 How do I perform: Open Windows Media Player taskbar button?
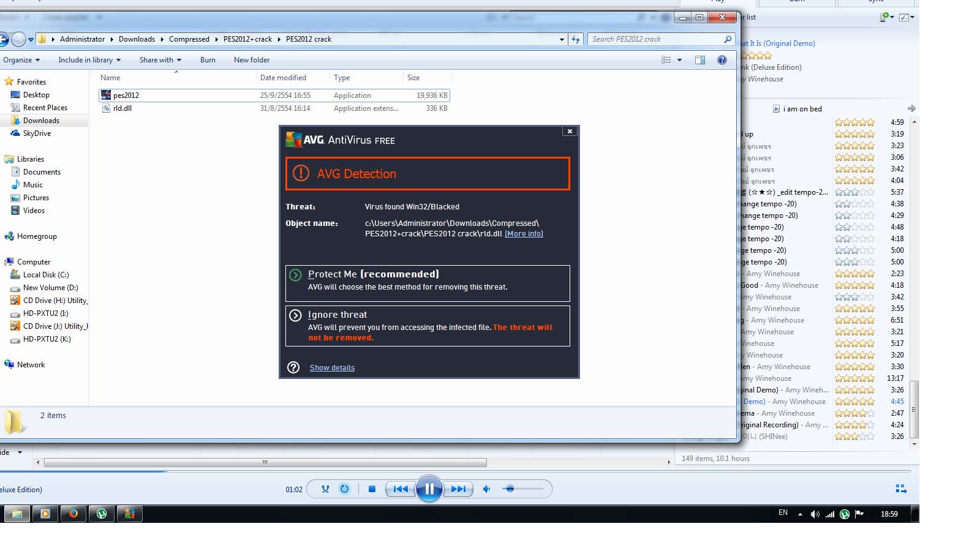click(45, 514)
